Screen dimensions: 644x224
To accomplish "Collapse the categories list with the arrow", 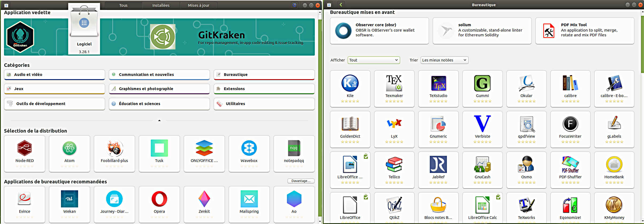I will [159, 121].
